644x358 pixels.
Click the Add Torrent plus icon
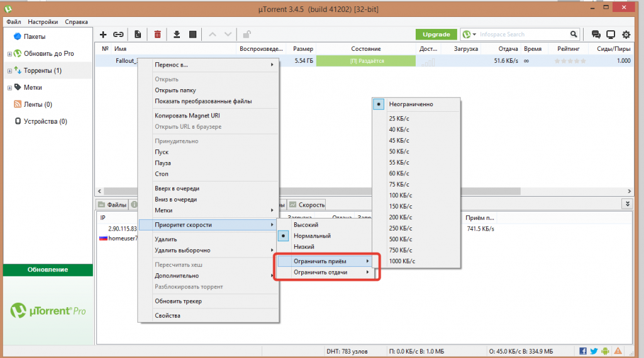pos(103,34)
